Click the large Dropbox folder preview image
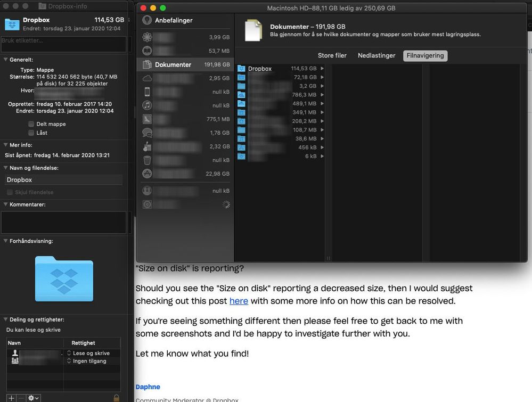 64,278
